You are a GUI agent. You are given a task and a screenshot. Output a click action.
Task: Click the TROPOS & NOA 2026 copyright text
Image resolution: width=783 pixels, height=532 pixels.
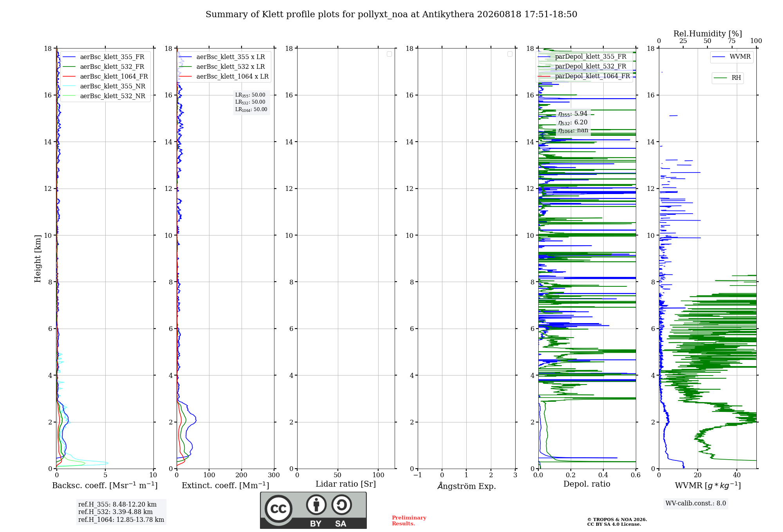point(617,519)
